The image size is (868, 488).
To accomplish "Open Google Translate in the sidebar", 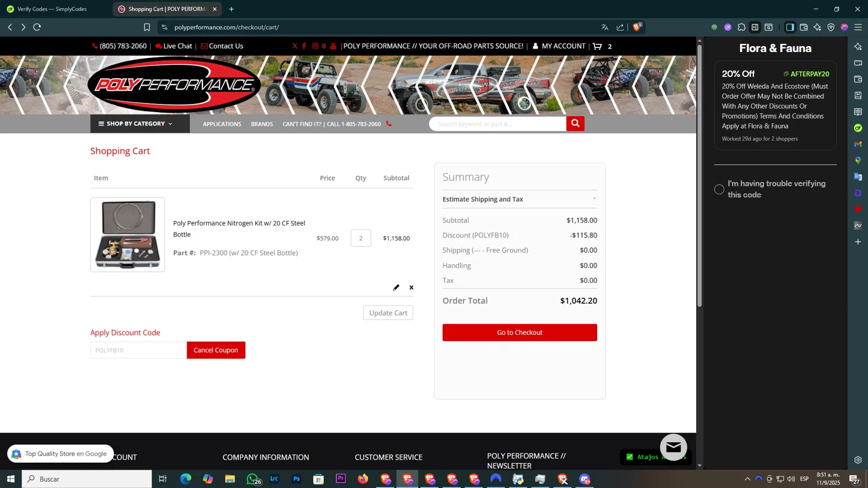I will tap(858, 176).
